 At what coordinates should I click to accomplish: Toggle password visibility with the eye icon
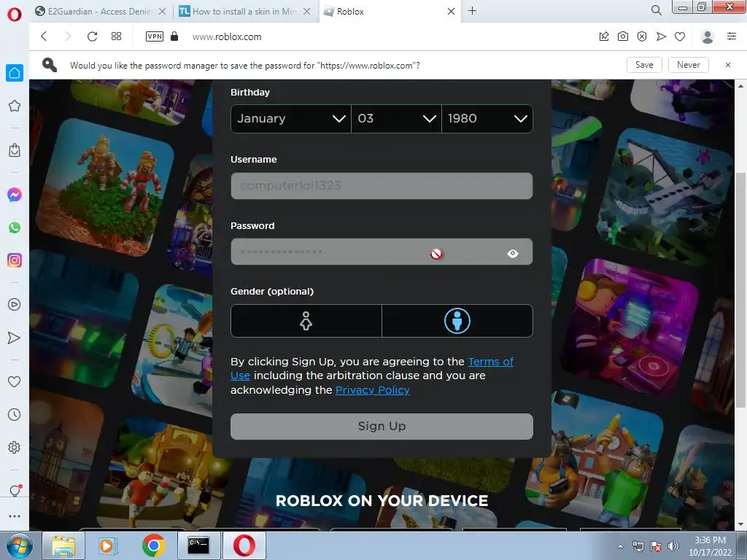tap(513, 253)
